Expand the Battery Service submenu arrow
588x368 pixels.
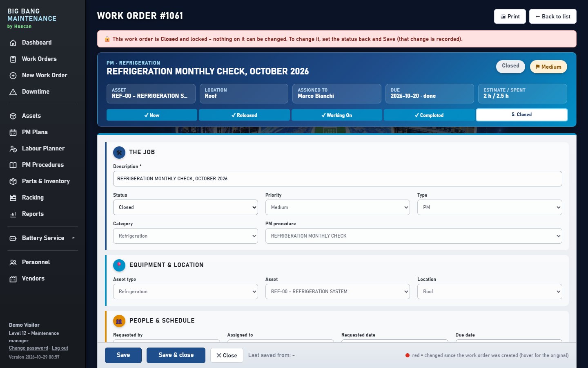73,238
